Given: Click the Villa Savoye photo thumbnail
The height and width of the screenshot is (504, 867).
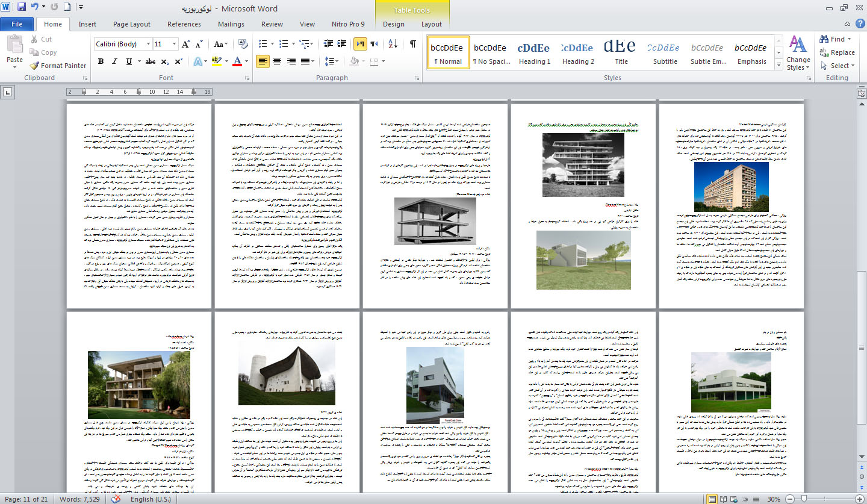Looking at the screenshot, I should coord(731,383).
